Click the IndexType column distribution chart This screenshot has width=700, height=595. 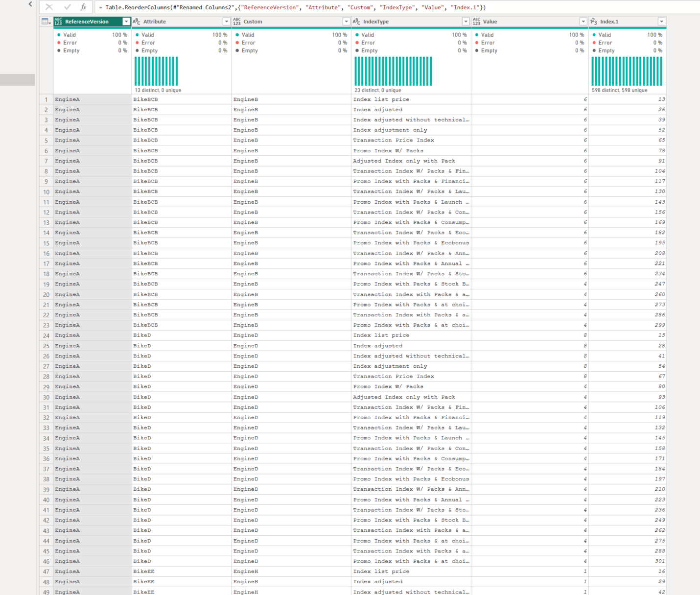pos(393,71)
